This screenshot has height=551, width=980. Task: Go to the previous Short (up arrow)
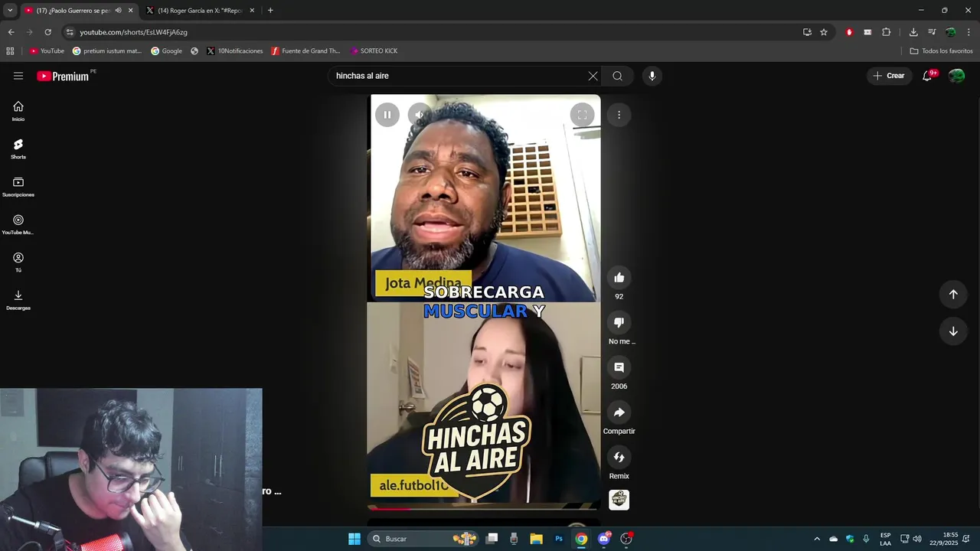click(953, 294)
